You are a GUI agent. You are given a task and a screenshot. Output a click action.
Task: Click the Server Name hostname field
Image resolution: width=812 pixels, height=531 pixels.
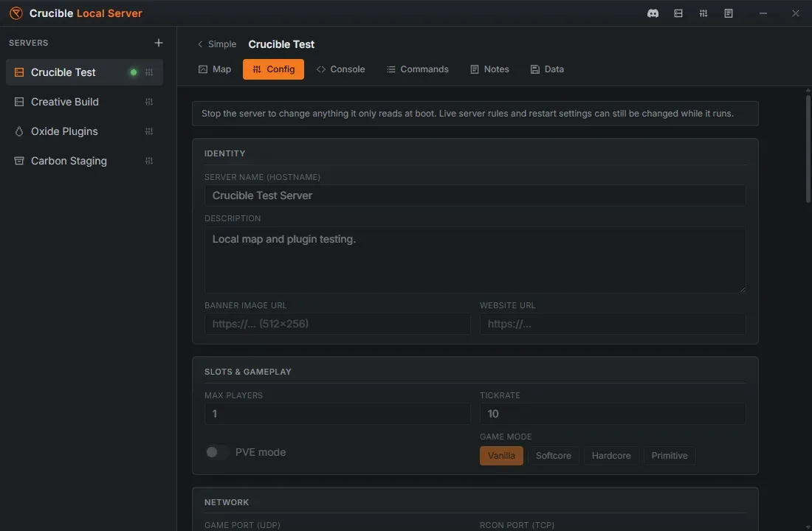click(475, 195)
